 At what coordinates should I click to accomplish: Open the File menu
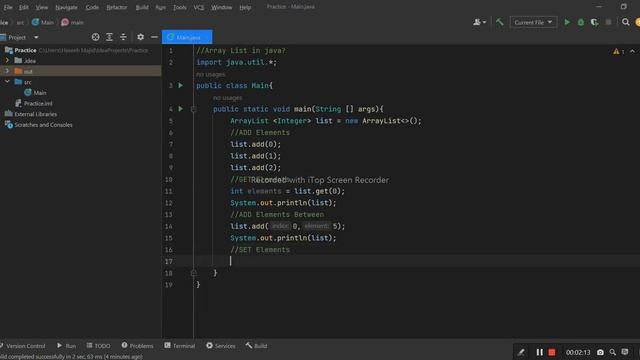pyautogui.click(x=8, y=7)
